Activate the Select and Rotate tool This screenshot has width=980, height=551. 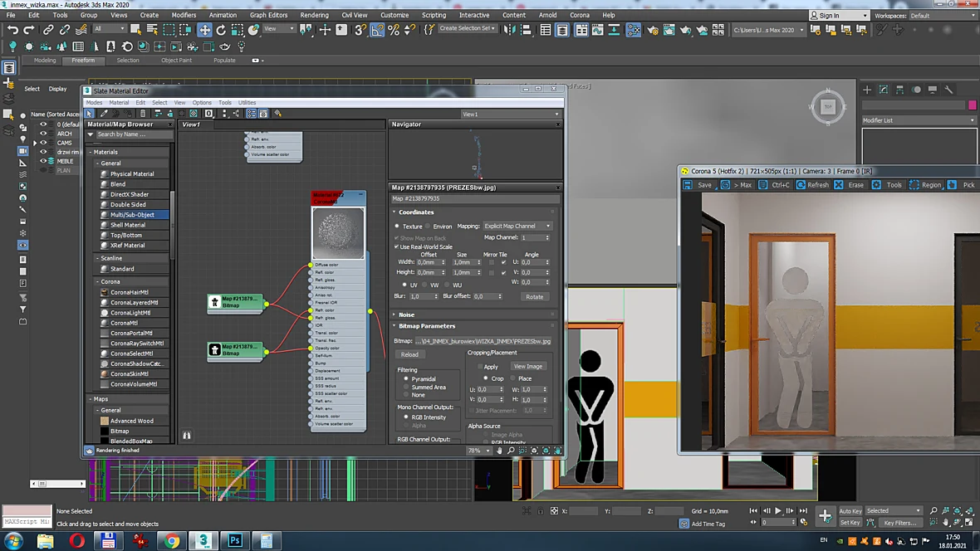pos(221,29)
